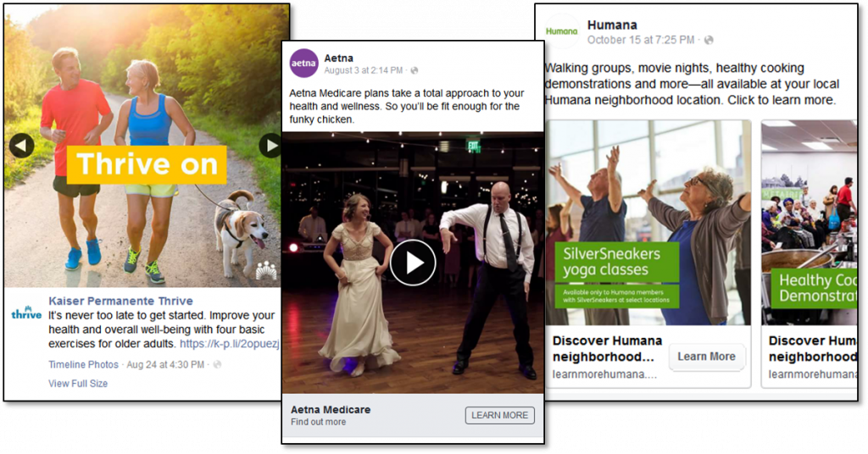This screenshot has width=868, height=454.
Task: Click learnmorehumana domain under first card
Action: point(604,374)
